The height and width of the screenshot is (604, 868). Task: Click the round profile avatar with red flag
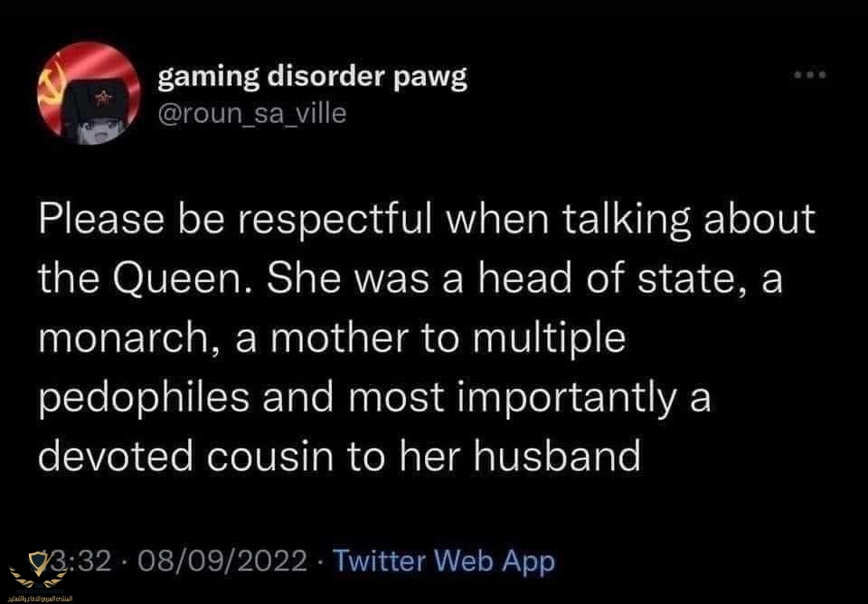pyautogui.click(x=90, y=93)
